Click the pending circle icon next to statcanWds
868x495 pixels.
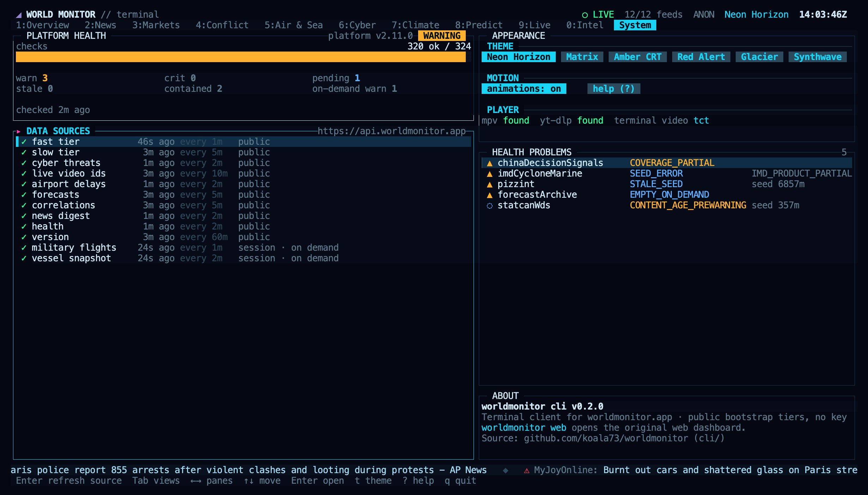489,205
